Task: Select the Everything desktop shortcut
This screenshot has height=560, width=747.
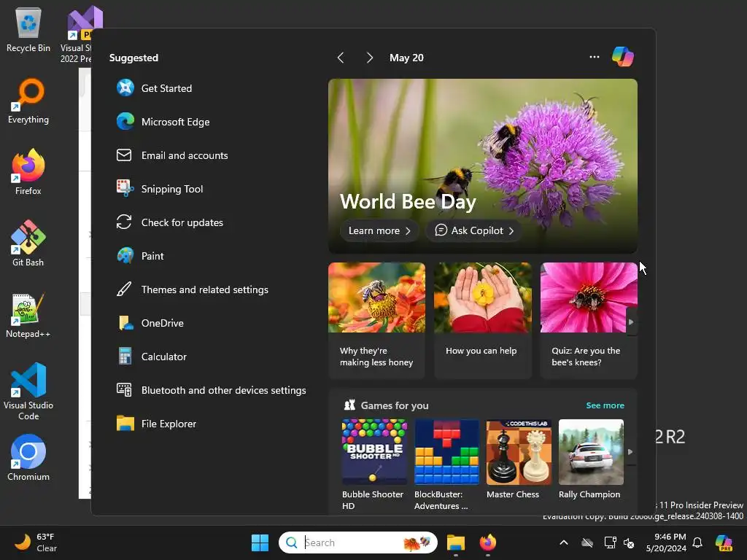Action: [28, 101]
